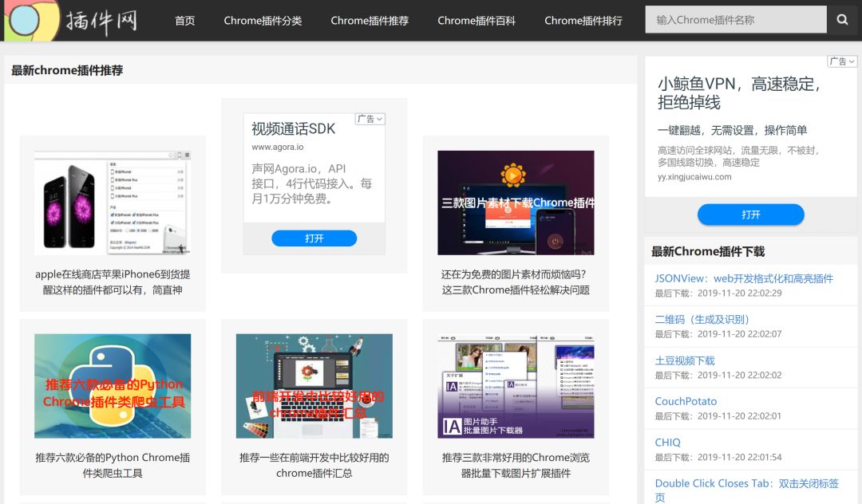Focus the 输入Chrome插件名称 search field
862x504 pixels.
736,20
